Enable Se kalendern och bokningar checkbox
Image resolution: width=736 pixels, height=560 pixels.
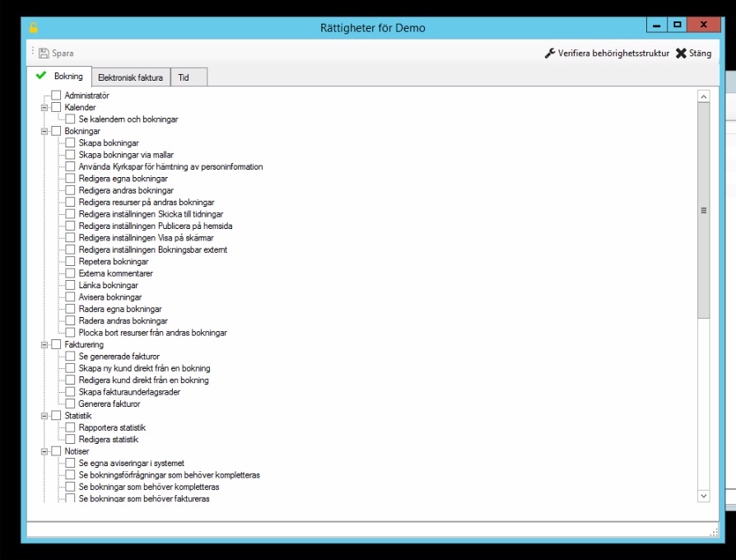(70, 119)
